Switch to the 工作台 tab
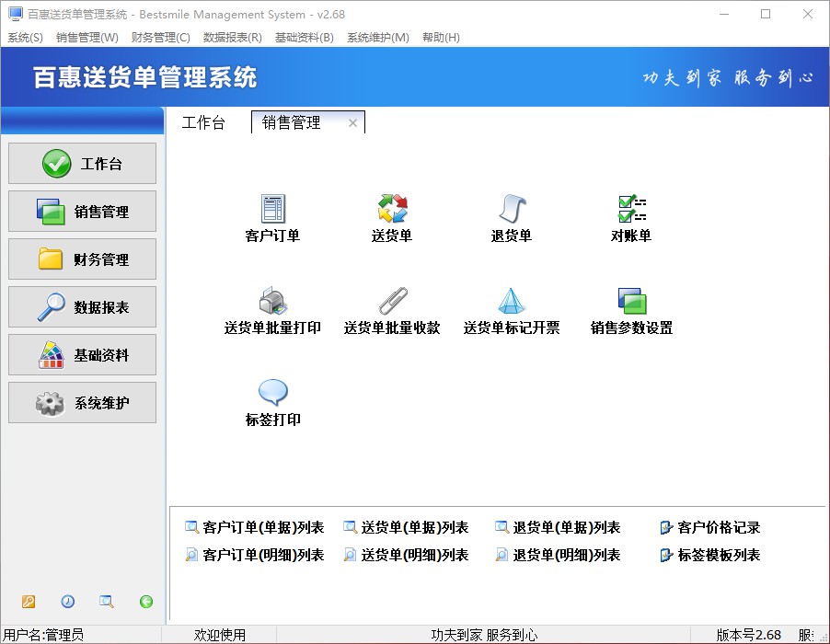This screenshot has width=830, height=644. coord(203,123)
